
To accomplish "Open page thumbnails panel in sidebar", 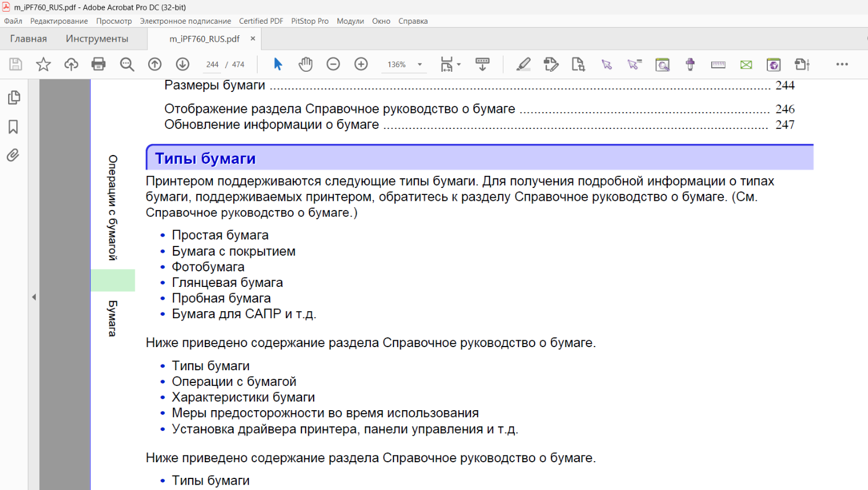I will [14, 97].
